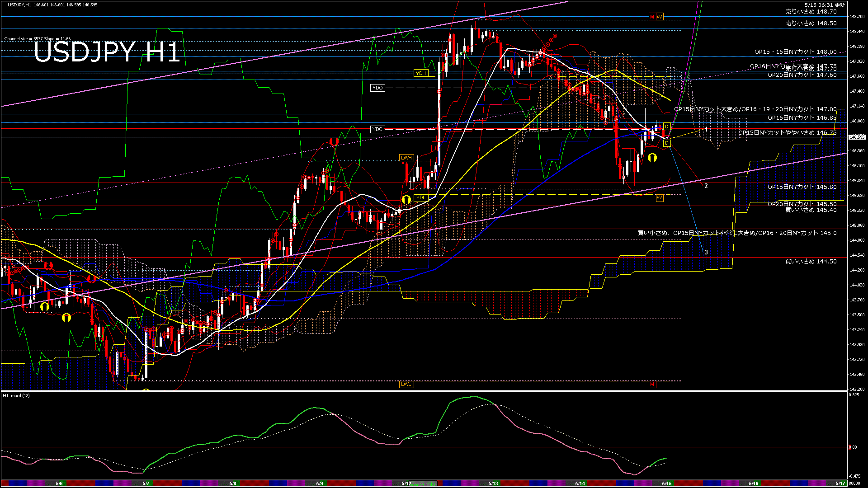Image resolution: width=868 pixels, height=488 pixels.
Task: Select the large USDJPY H1 title text
Action: [x=107, y=52]
